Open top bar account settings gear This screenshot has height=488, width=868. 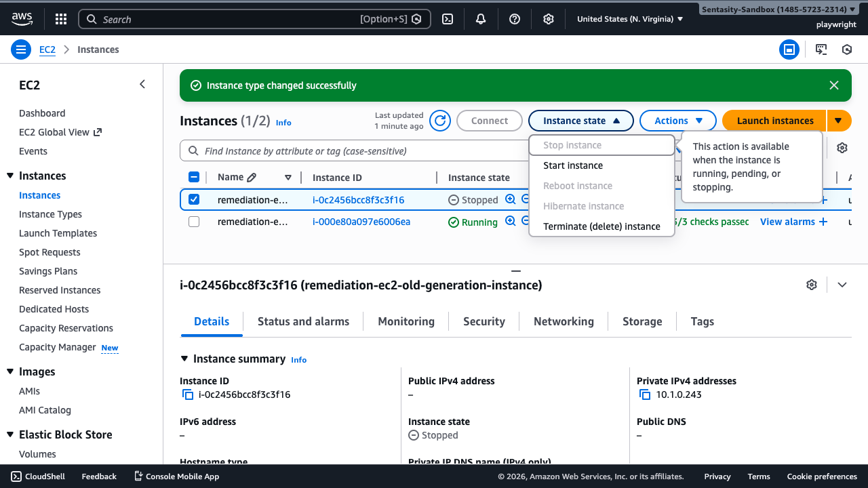point(548,18)
